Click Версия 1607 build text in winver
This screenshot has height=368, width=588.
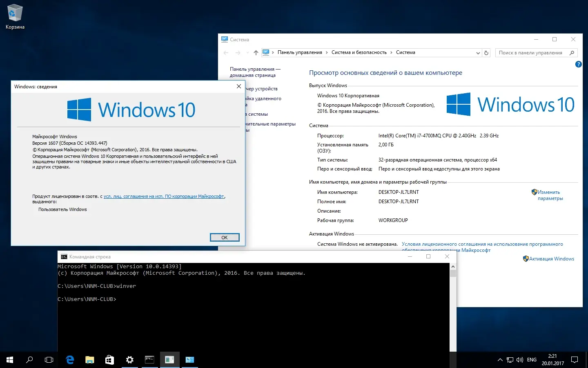coord(70,143)
